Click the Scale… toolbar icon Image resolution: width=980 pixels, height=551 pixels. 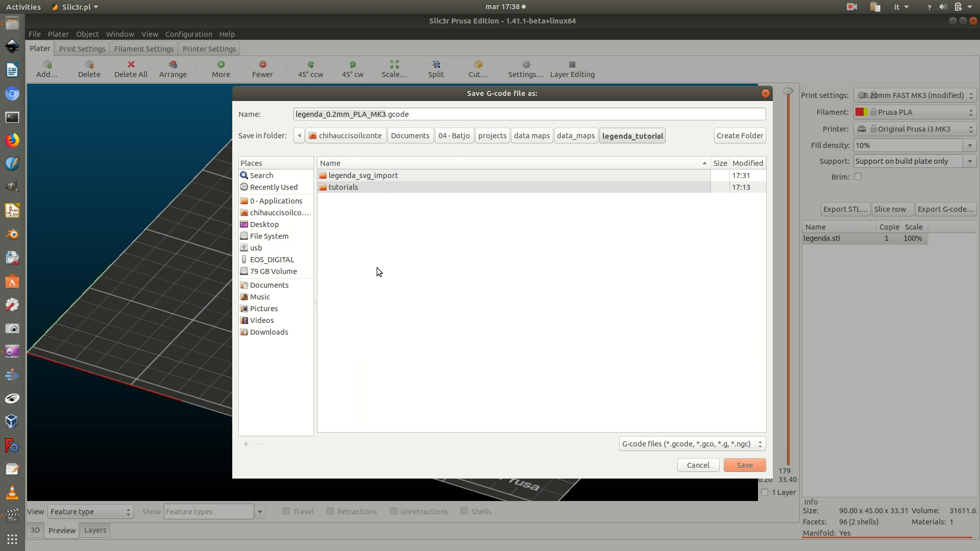[395, 65]
